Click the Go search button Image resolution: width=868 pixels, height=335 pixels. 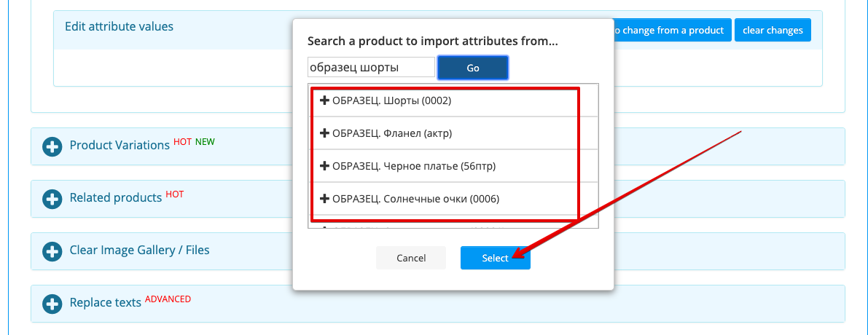click(473, 68)
